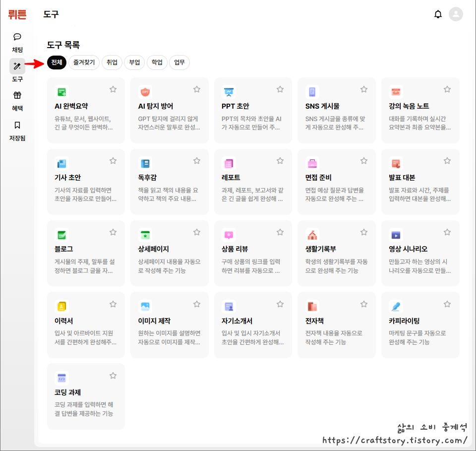This screenshot has height=451, width=476.
Task: Toggle favorite star on 면접 준비
Action: click(x=363, y=160)
